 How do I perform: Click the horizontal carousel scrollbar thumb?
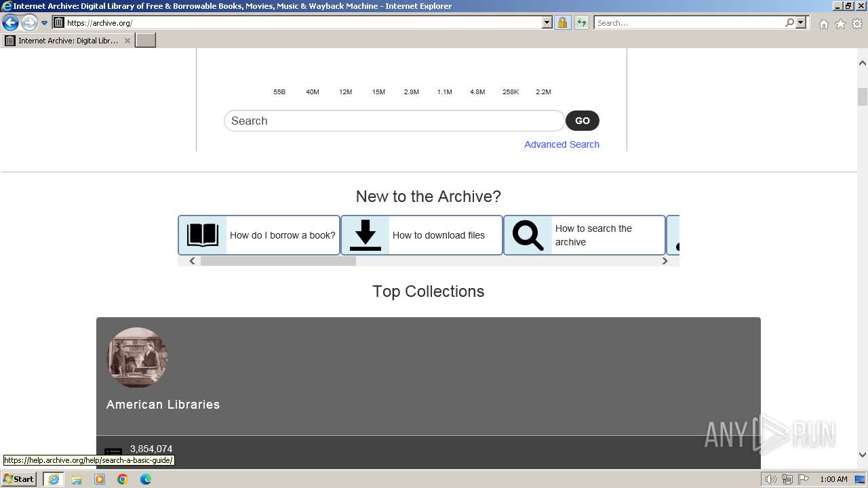point(278,261)
